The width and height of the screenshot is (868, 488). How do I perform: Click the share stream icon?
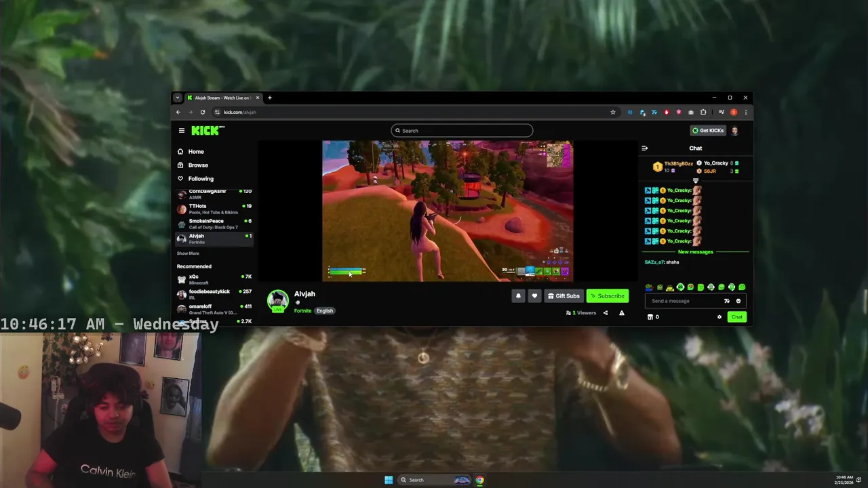(x=606, y=313)
